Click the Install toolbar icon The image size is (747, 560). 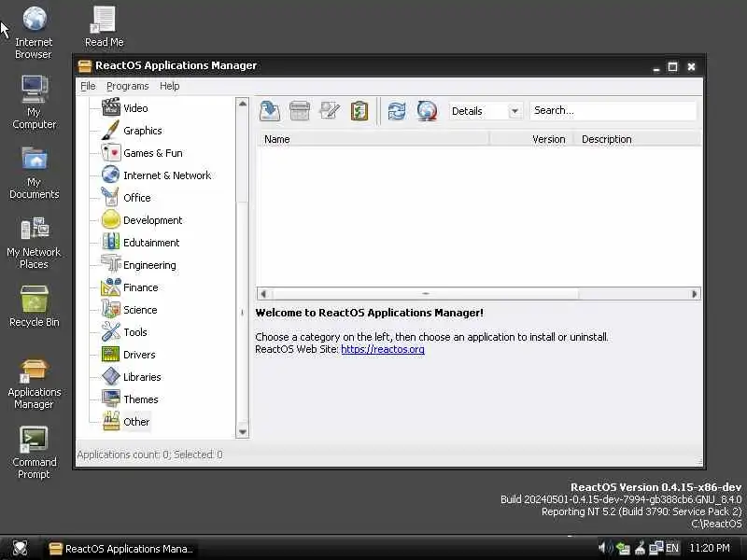[270, 111]
